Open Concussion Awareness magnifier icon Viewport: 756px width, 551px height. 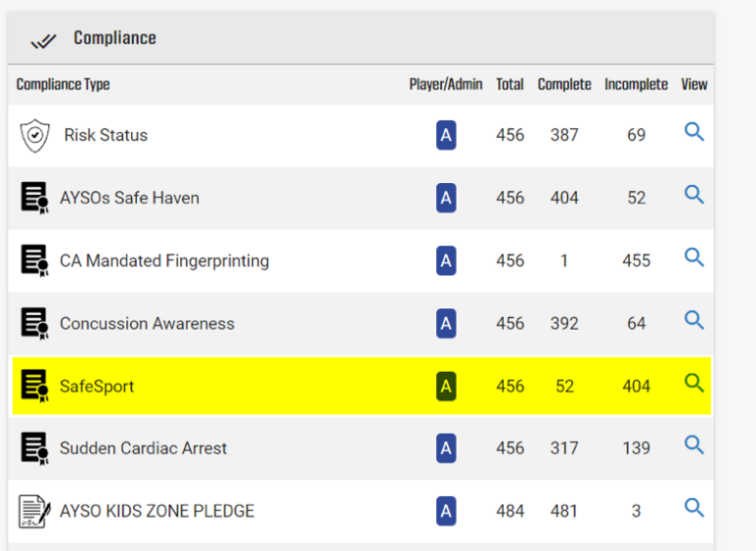point(694,321)
